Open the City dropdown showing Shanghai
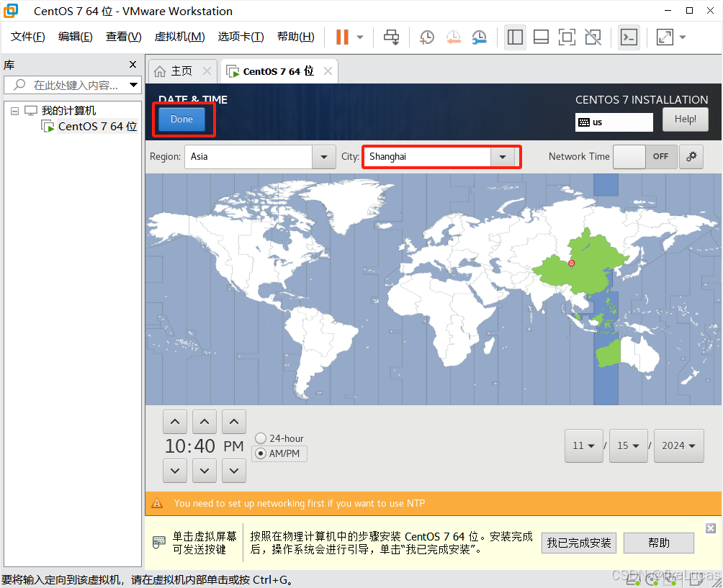 [x=441, y=157]
